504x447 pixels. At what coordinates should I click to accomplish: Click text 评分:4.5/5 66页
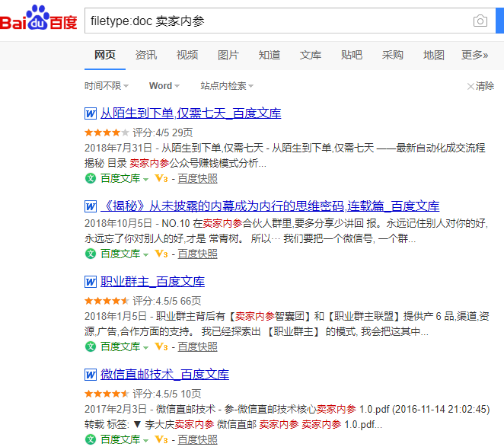coord(167,301)
